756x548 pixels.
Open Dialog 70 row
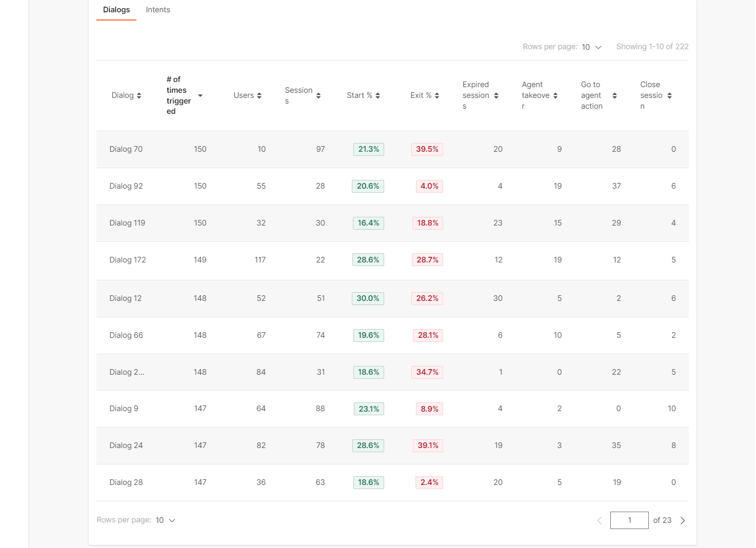pos(126,149)
